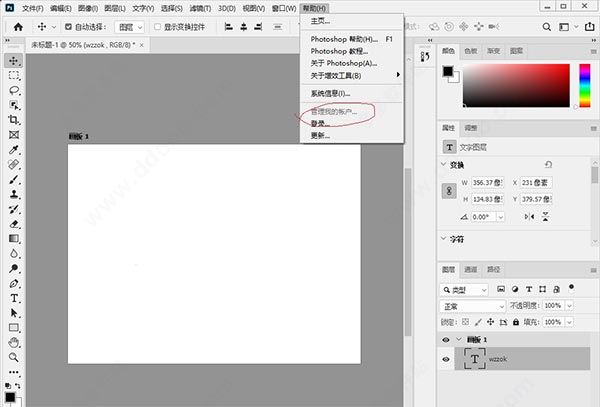Click the flip vertical icon in properties
600x407 pixels.
click(x=546, y=217)
